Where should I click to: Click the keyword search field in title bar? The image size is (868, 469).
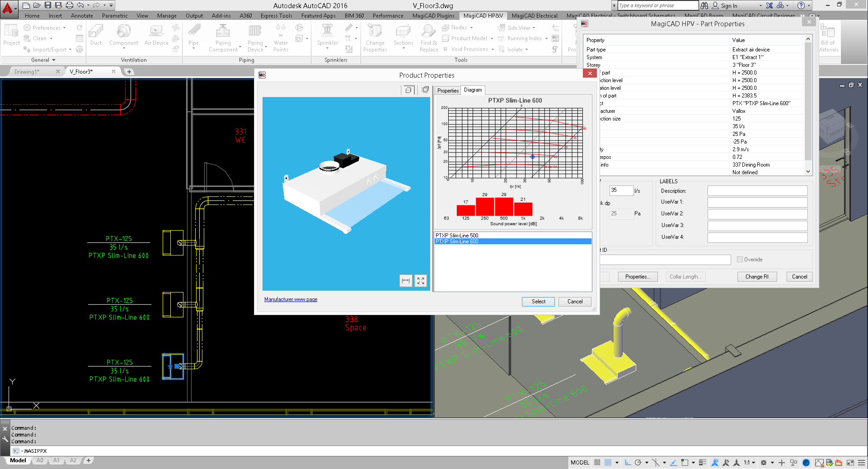tap(658, 5)
